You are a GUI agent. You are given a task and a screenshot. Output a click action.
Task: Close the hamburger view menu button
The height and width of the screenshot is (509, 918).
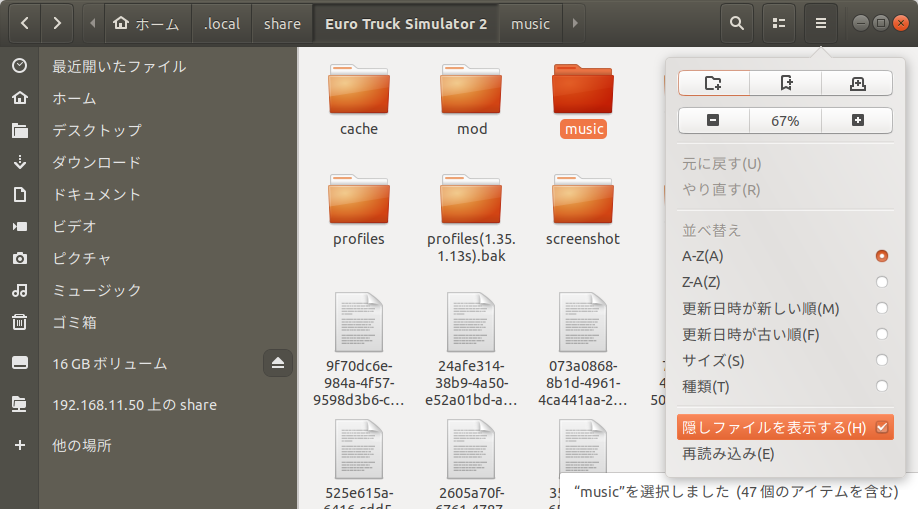pyautogui.click(x=821, y=23)
